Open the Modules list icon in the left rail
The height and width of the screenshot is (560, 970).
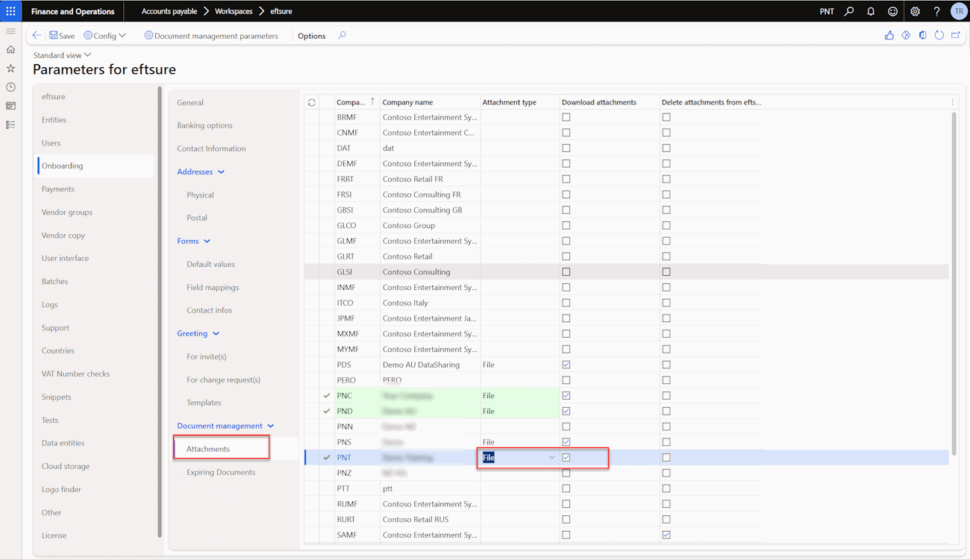[10, 125]
